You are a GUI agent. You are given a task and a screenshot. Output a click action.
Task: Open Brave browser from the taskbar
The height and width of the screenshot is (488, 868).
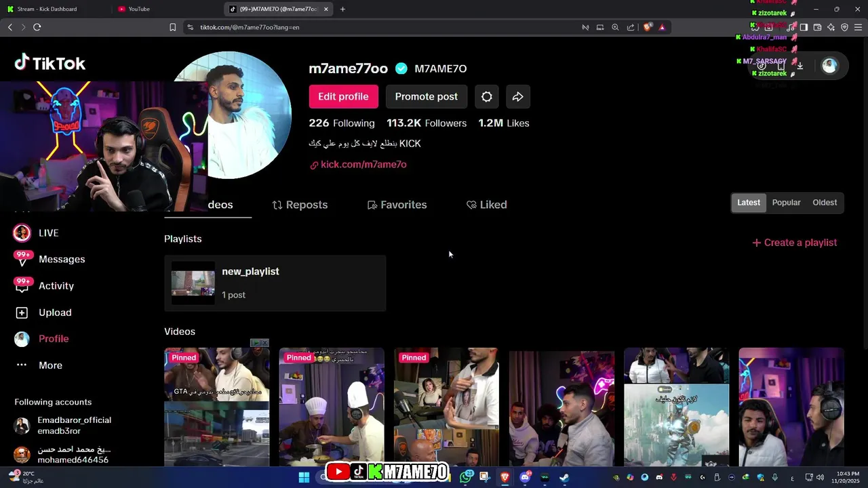pos(505,477)
